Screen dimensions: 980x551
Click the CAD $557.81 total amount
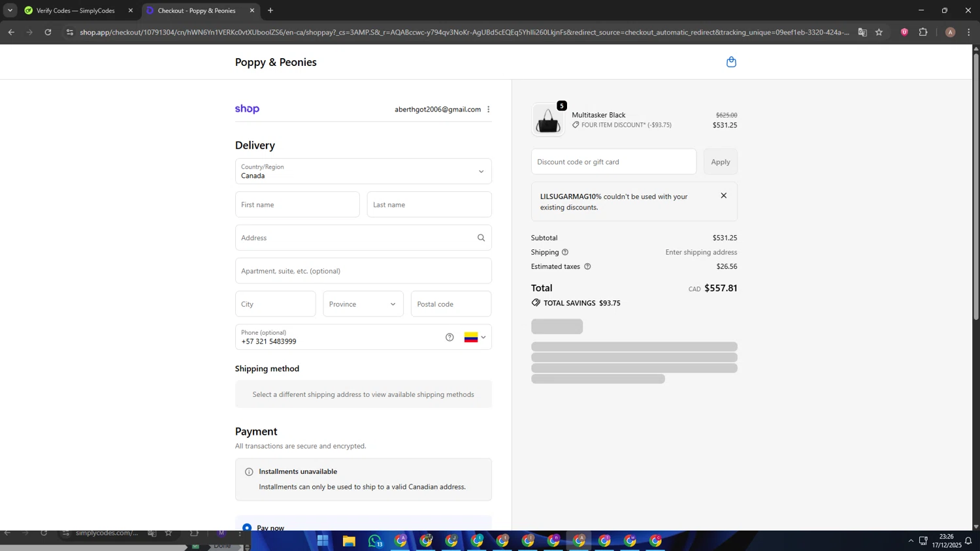pos(713,288)
